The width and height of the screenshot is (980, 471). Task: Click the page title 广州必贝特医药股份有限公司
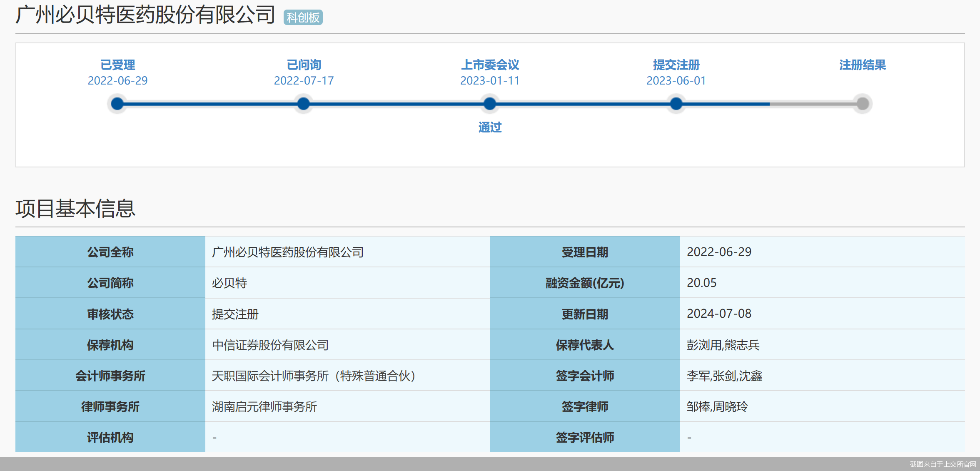pyautogui.click(x=145, y=15)
